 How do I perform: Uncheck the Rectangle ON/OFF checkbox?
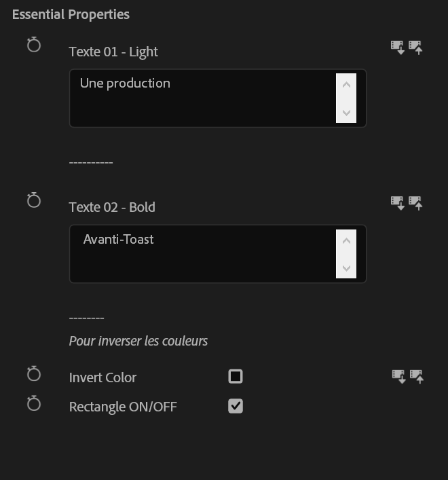point(236,407)
